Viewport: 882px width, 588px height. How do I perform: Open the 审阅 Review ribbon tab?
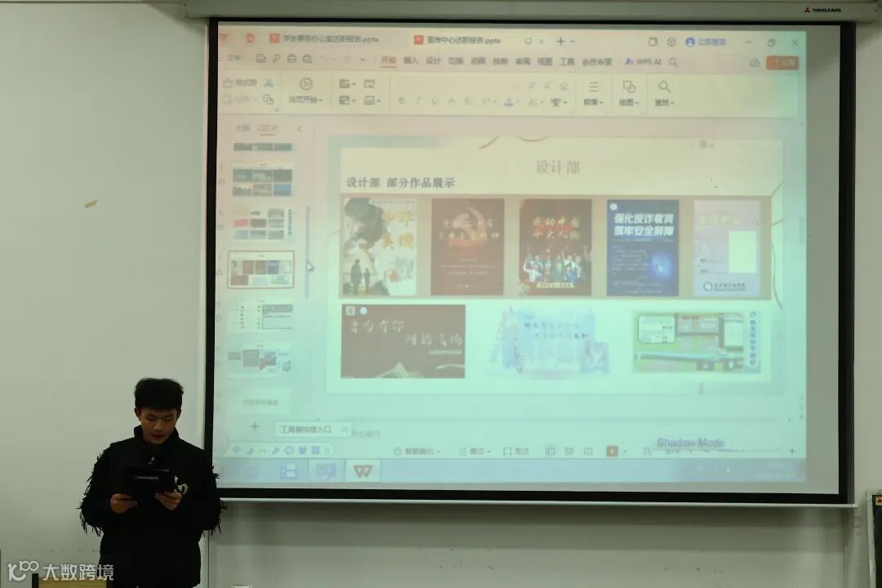click(x=523, y=61)
